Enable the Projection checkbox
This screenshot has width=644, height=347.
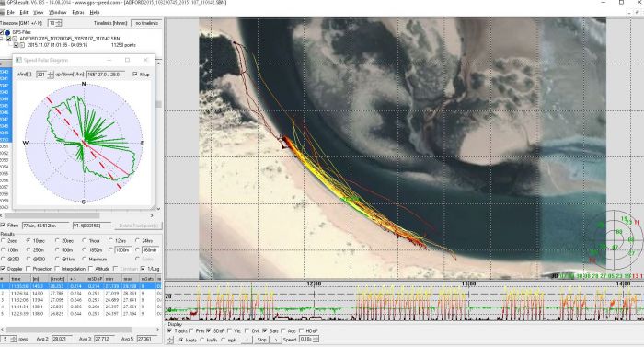29,269
